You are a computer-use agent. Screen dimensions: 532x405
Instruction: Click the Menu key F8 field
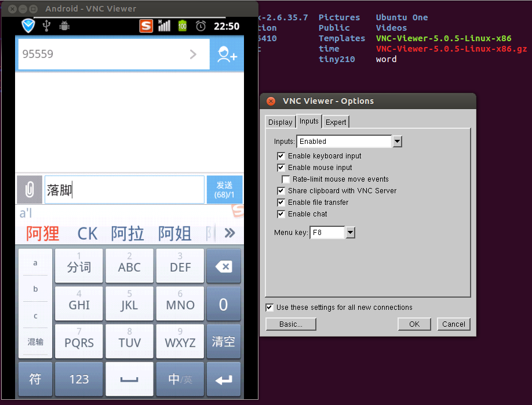point(327,233)
